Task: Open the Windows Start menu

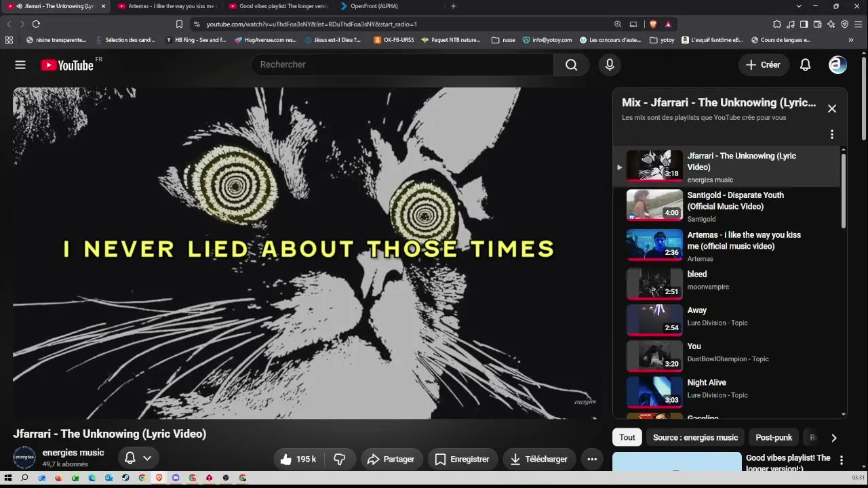Action: [x=8, y=478]
